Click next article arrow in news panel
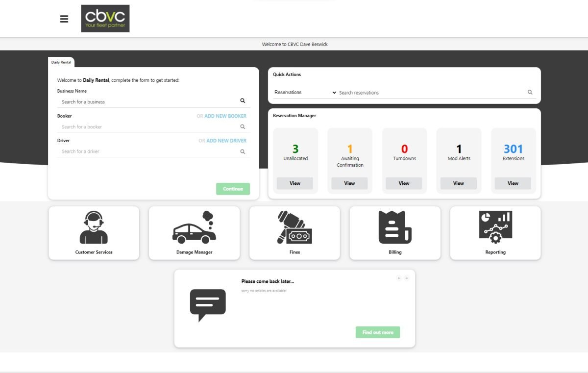The image size is (588, 373). (406, 278)
